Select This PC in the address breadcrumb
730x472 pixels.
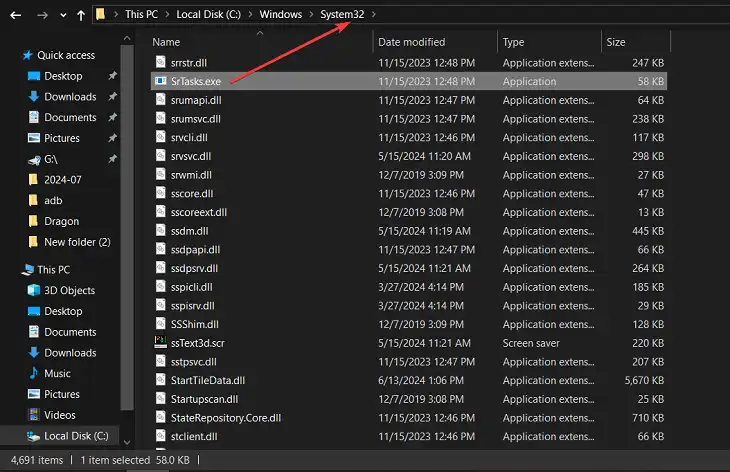[x=142, y=14]
